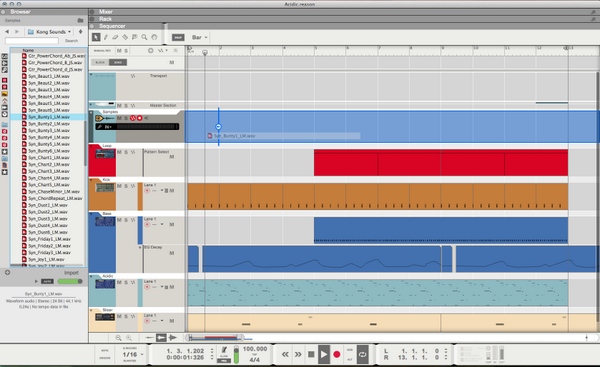Viewport: 600px width, 367px height.
Task: Switch to Song view mode
Action: coord(118,62)
